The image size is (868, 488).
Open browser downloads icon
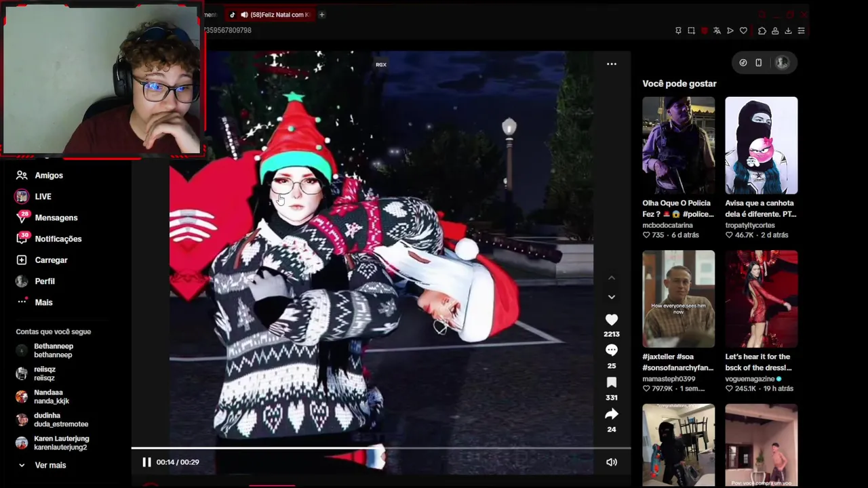[788, 30]
